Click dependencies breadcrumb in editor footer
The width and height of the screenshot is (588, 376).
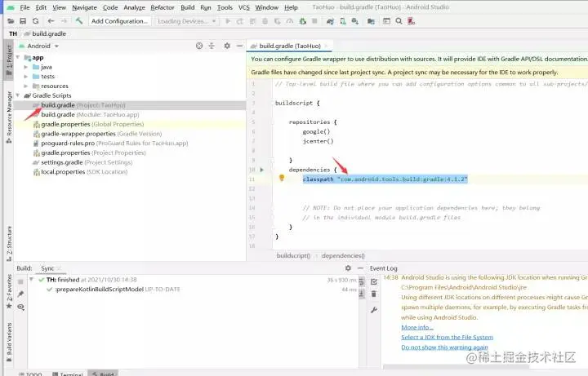click(343, 255)
